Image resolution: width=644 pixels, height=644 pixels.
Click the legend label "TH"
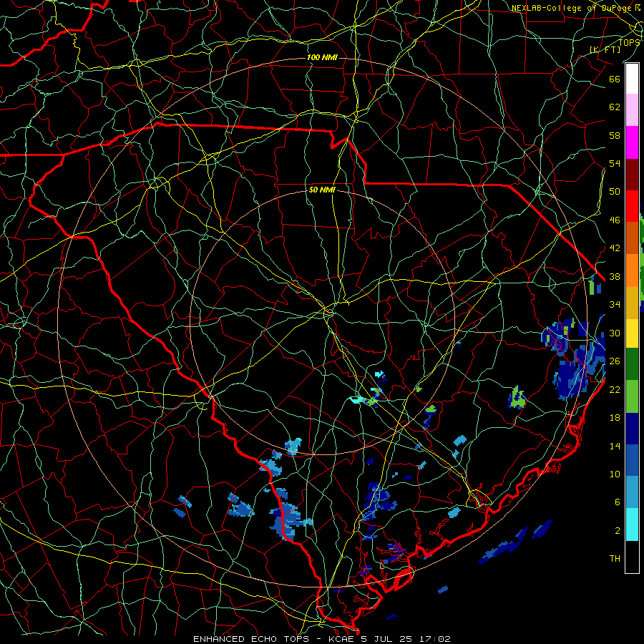(x=615, y=559)
